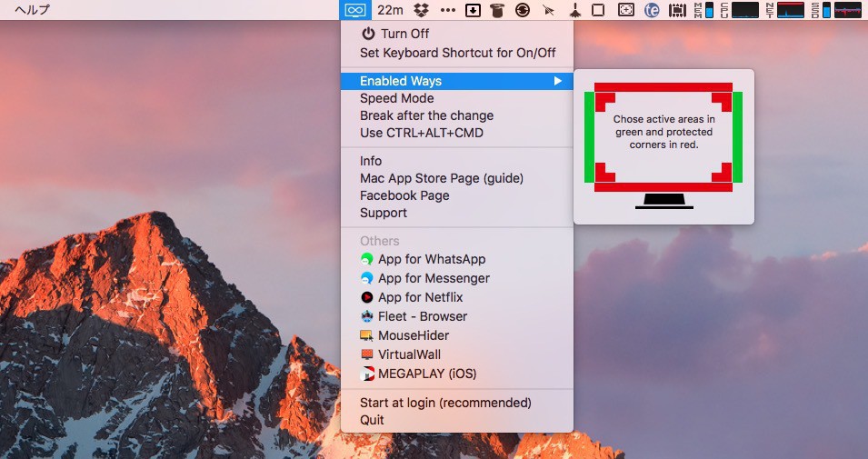Click the blue Messenger app icon
Screen dimensions: 868x459
point(366,278)
